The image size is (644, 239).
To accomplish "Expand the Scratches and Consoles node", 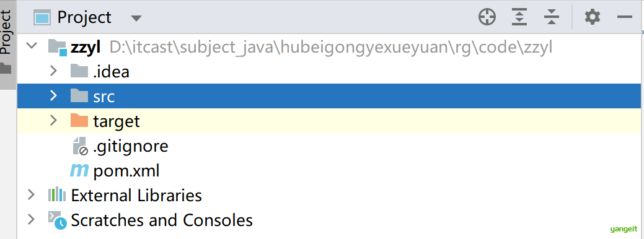I will coord(31,220).
